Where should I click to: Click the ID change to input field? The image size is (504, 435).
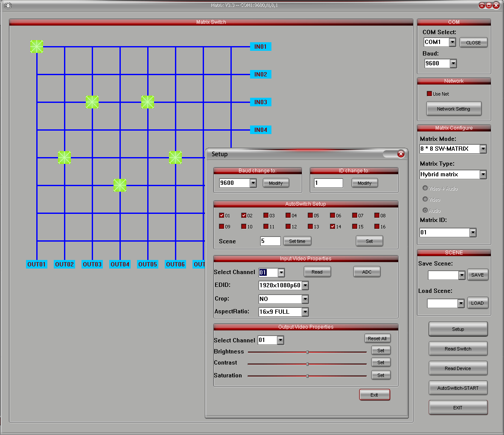(x=329, y=183)
